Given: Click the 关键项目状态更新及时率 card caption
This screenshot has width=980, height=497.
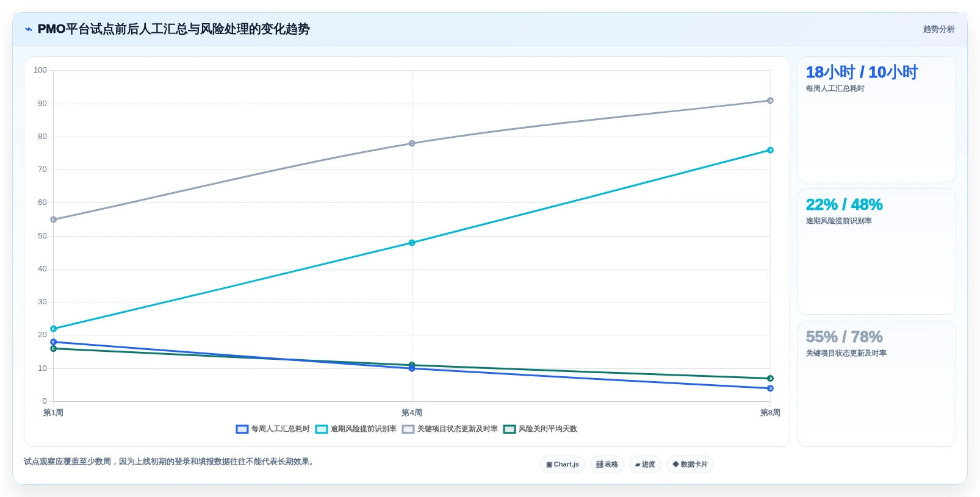Looking at the screenshot, I should [x=846, y=354].
